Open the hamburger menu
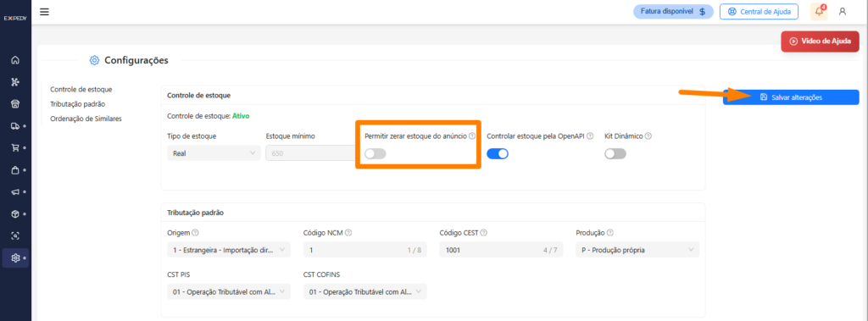 pyautogui.click(x=44, y=12)
